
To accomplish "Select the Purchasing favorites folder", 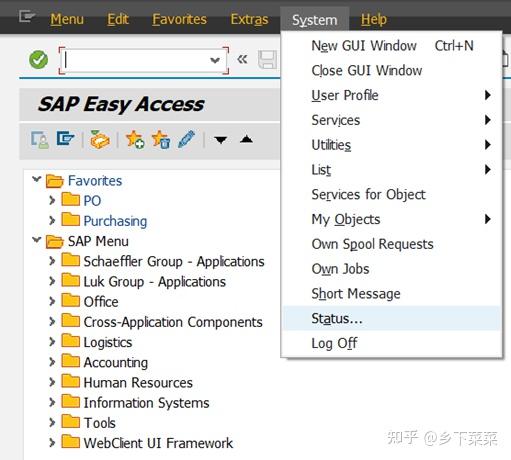I will [115, 221].
